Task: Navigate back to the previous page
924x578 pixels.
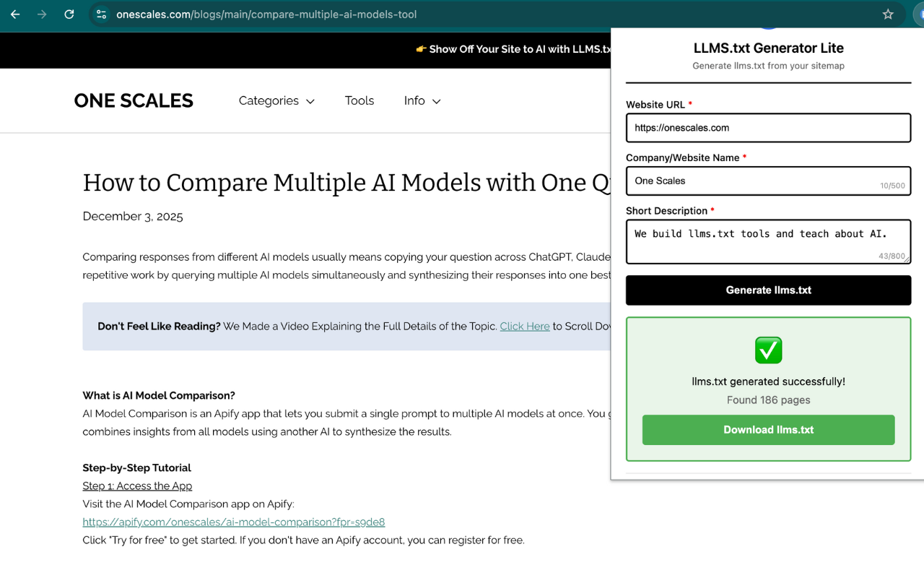Action: pos(14,14)
